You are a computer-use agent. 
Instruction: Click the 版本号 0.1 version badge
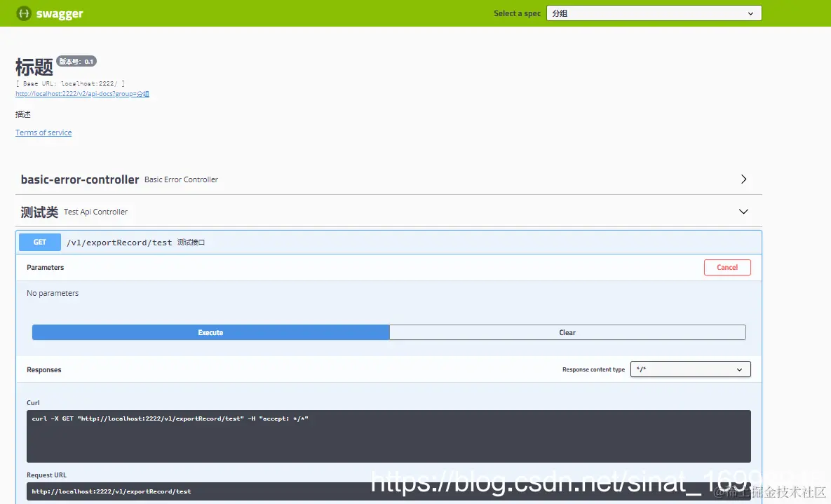tap(76, 62)
